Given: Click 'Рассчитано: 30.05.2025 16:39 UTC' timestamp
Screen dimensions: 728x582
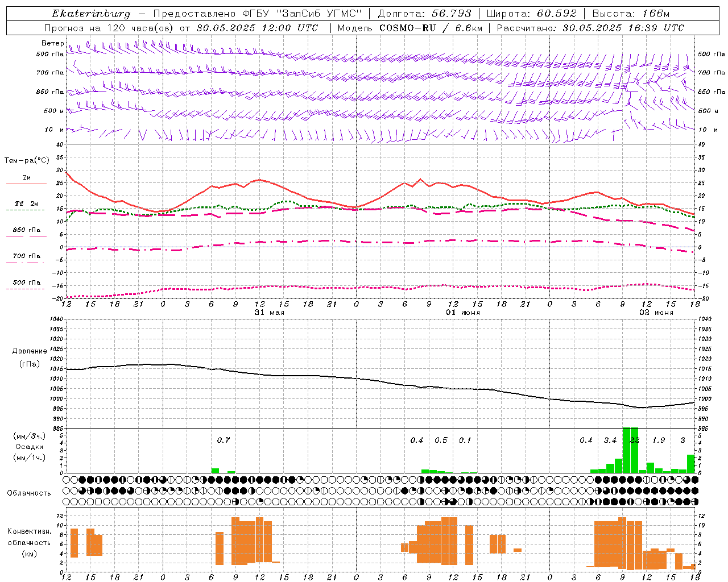Looking at the screenshot, I should click(590, 28).
